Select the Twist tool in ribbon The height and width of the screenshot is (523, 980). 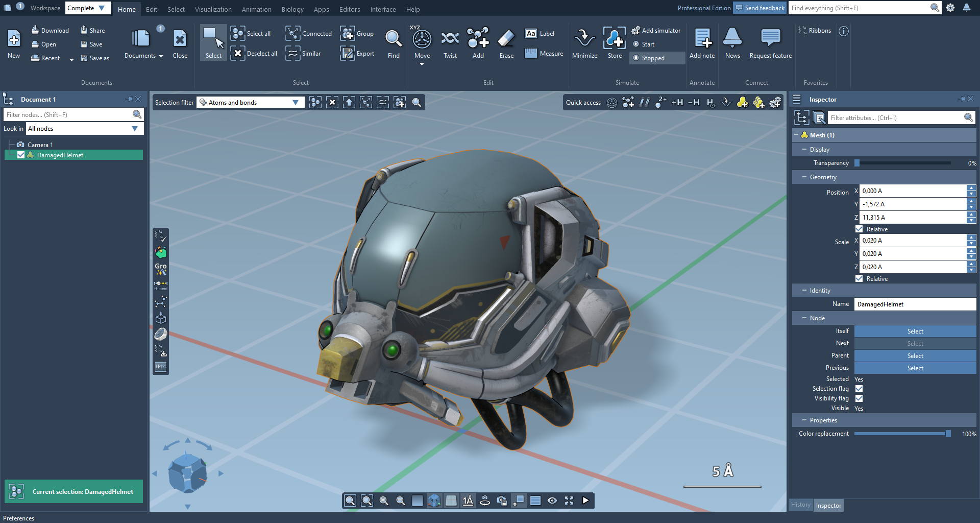[x=450, y=39]
